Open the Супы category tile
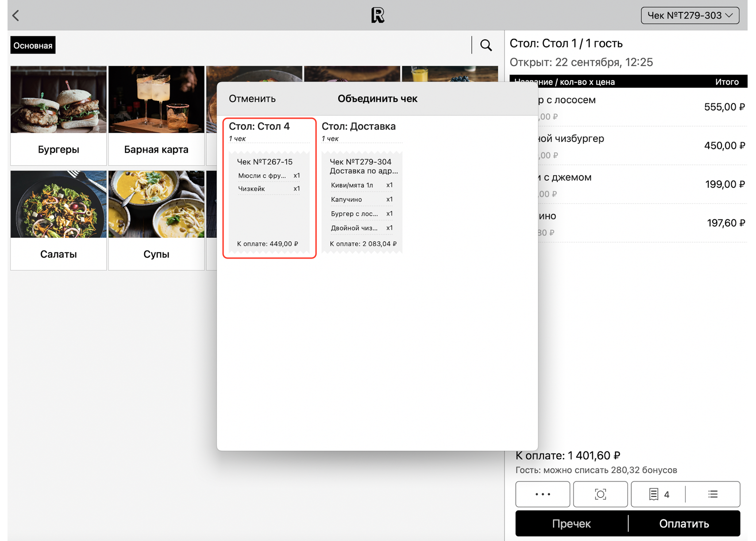 pos(156,220)
